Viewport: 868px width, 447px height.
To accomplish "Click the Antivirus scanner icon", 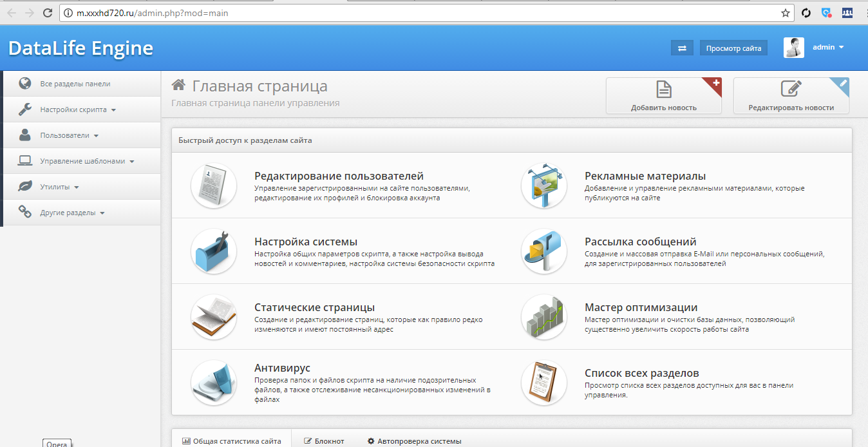I will tap(214, 383).
